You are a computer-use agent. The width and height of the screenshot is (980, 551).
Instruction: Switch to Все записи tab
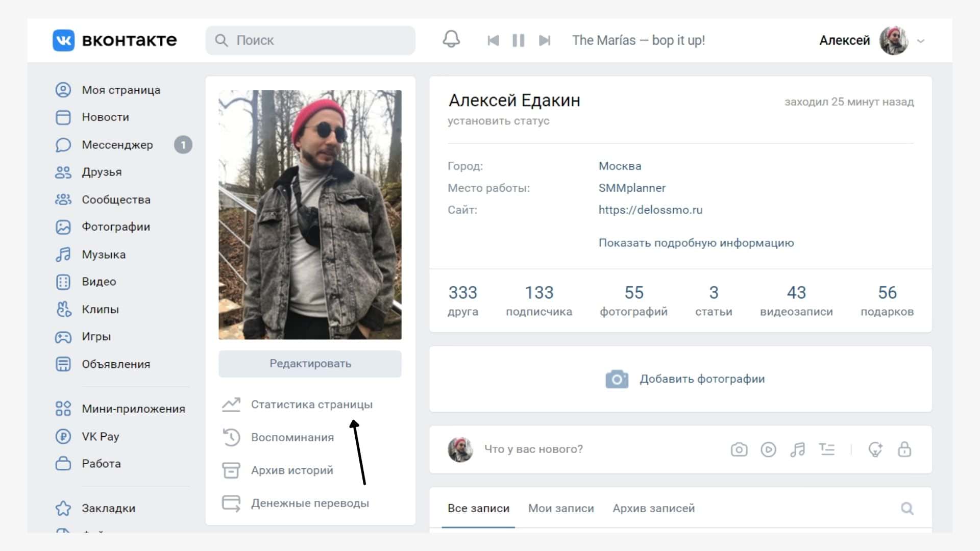tap(478, 508)
